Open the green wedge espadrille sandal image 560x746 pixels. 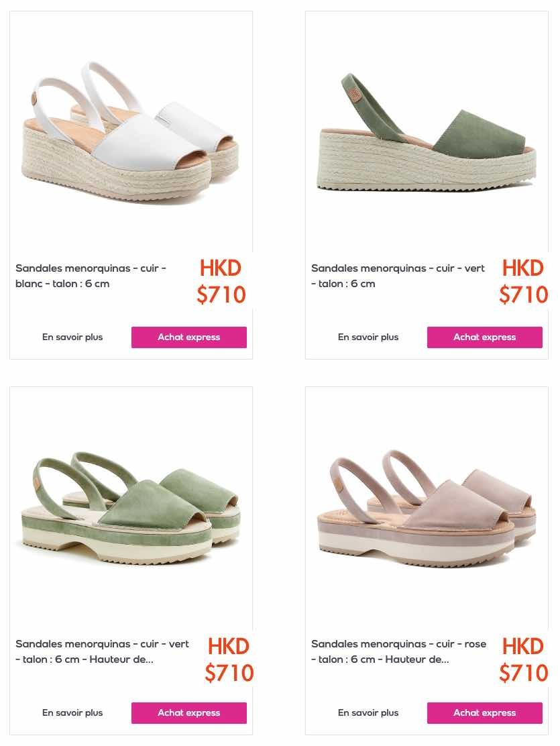(x=427, y=131)
